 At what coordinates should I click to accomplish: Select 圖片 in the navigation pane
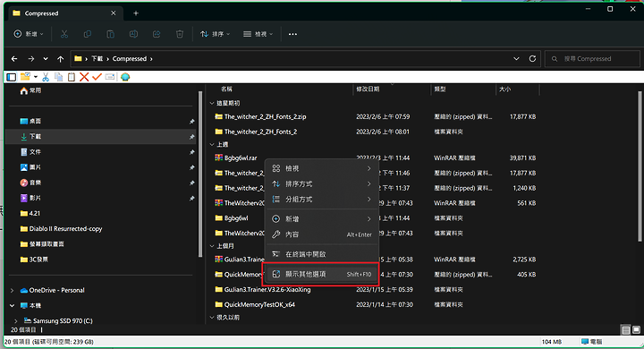pos(35,167)
